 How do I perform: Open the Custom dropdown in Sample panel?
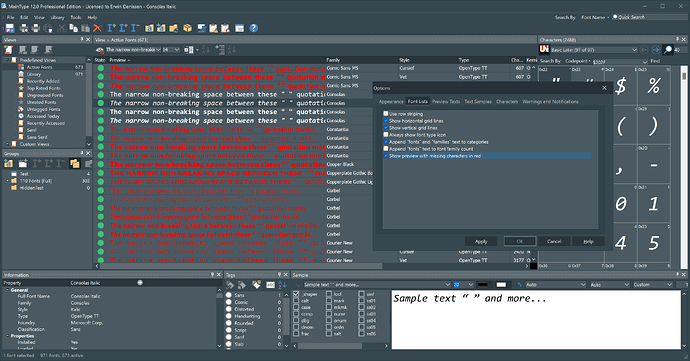point(669,285)
